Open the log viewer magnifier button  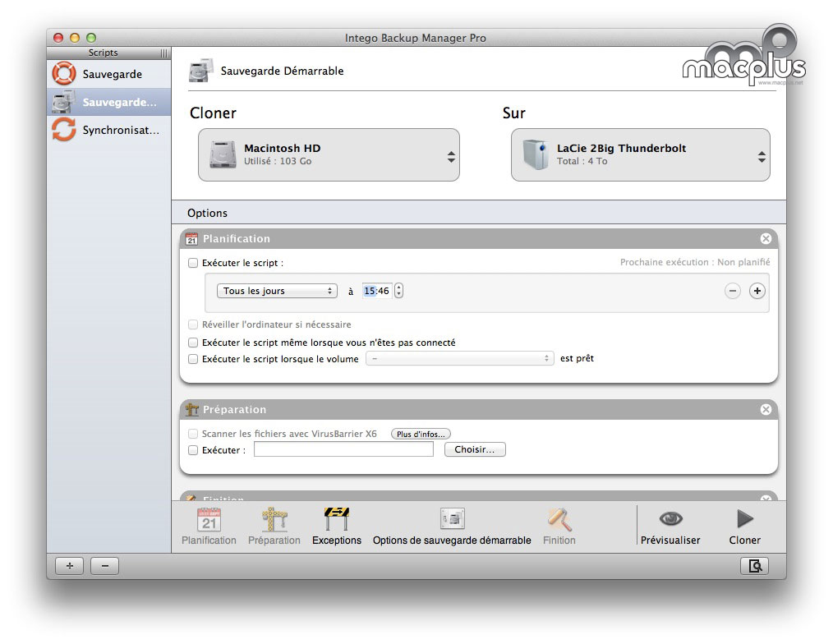point(754,566)
